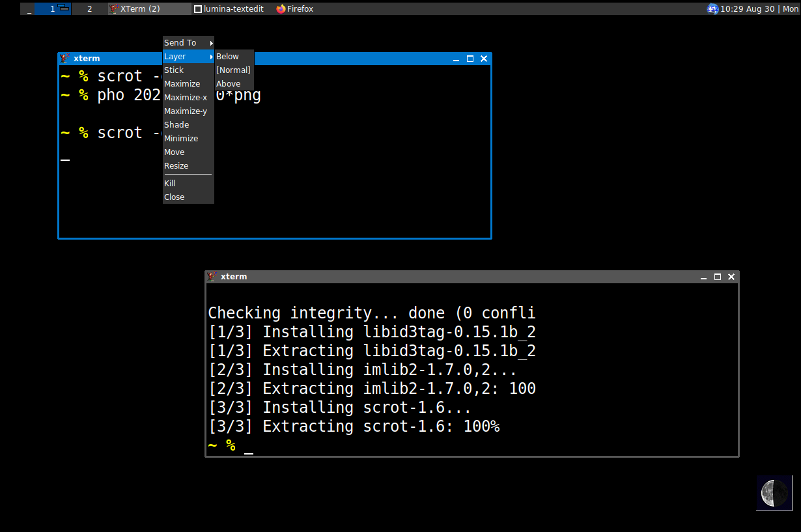
Task: Click the moon phase desktop applet
Action: pyautogui.click(x=774, y=493)
